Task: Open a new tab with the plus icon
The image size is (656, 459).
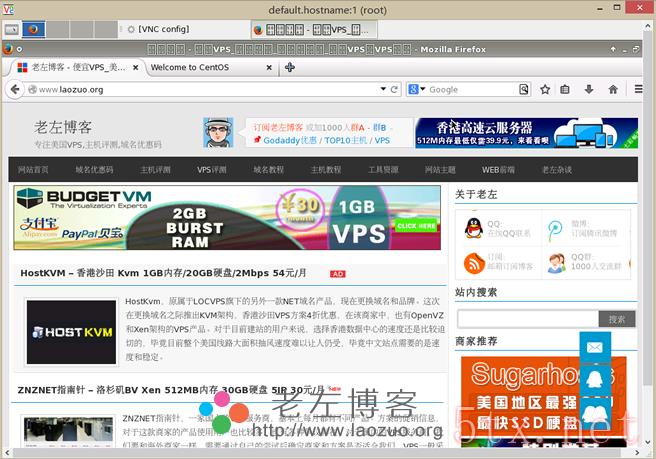Action: [x=290, y=67]
